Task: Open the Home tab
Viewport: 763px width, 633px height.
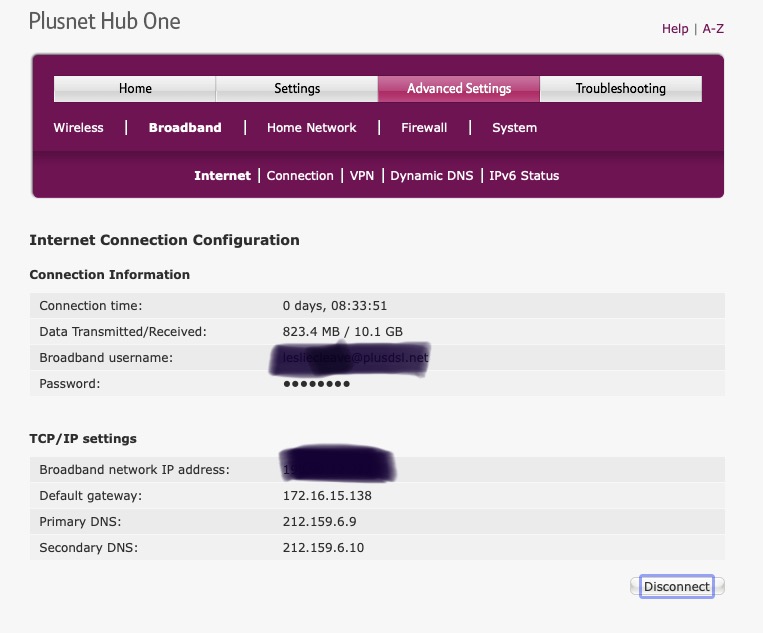Action: pyautogui.click(x=135, y=89)
